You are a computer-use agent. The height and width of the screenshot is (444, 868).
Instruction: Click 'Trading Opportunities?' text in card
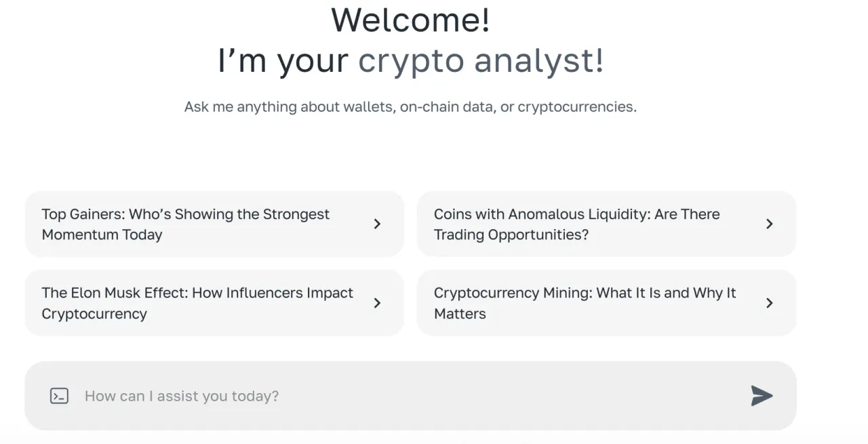(511, 235)
